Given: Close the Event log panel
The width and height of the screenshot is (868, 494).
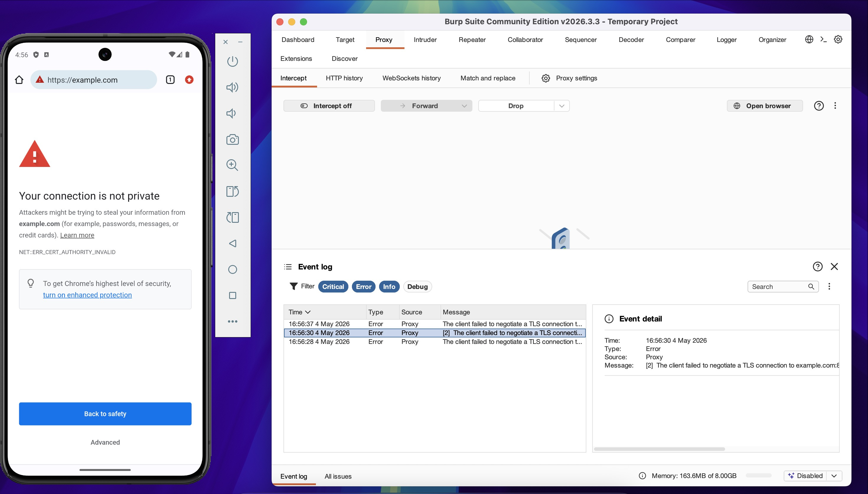Looking at the screenshot, I should pyautogui.click(x=834, y=267).
